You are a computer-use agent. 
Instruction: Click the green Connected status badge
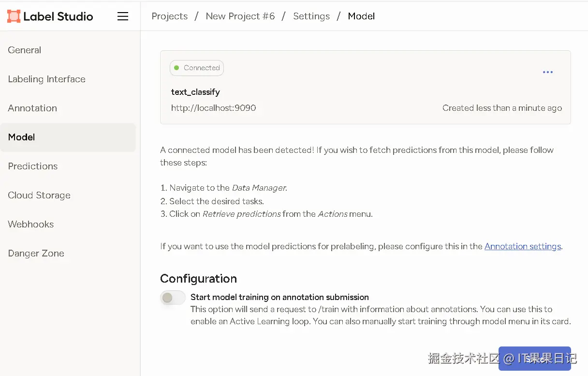pyautogui.click(x=197, y=68)
